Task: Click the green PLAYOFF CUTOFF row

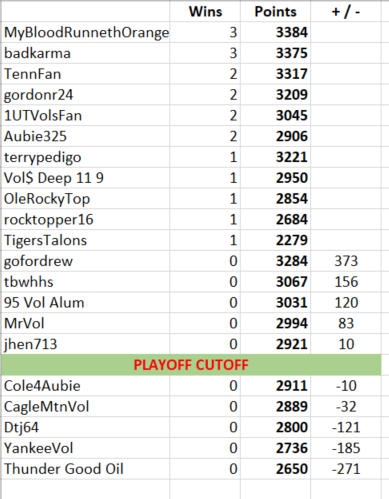Action: 191,365
